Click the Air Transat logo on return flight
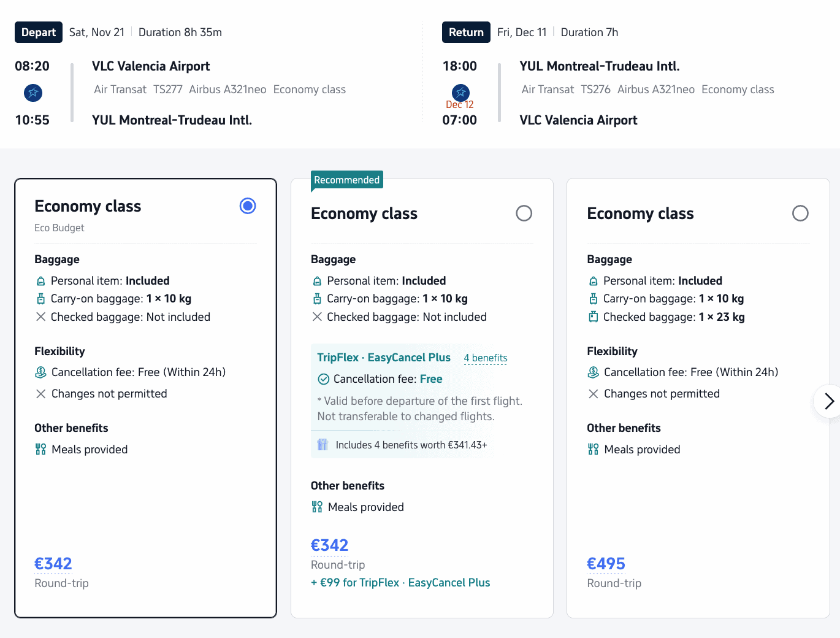Screen dimensions: 840x638 coord(460,93)
